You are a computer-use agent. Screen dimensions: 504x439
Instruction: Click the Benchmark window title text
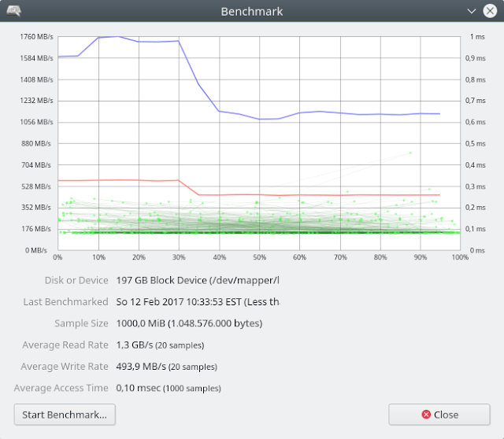[x=252, y=12]
